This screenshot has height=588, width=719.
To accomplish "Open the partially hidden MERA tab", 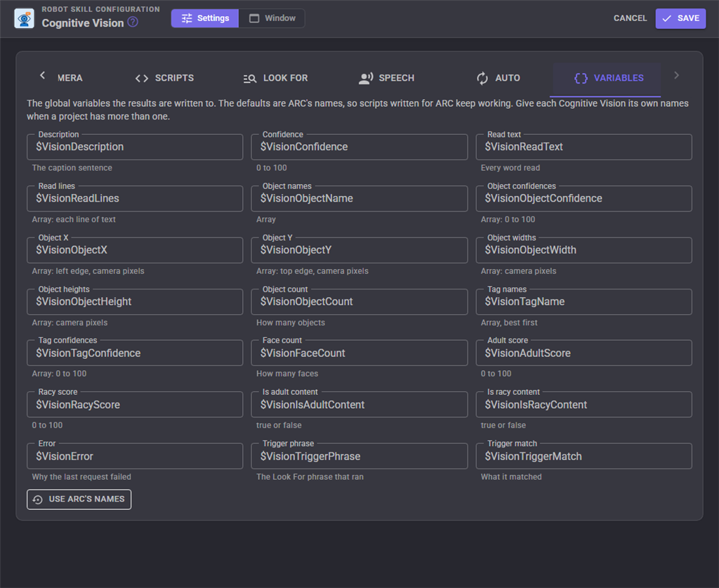I will pos(70,79).
